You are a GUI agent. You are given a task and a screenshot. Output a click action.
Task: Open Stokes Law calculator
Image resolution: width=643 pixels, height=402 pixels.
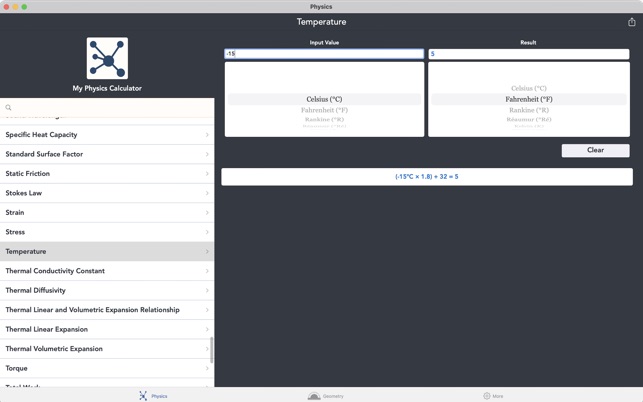pos(107,193)
